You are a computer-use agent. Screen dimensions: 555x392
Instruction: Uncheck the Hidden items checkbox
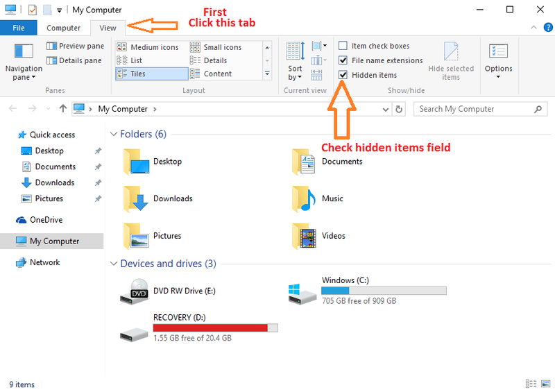pyautogui.click(x=343, y=75)
